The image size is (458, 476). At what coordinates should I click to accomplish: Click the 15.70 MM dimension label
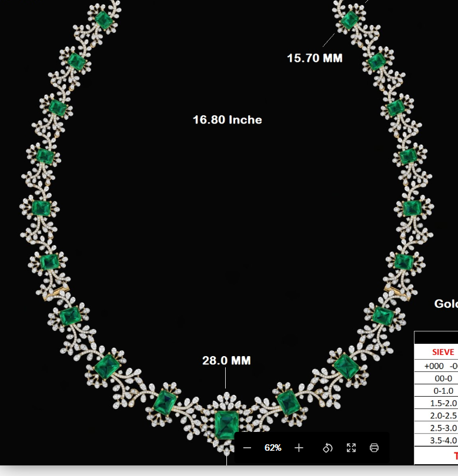click(x=315, y=58)
